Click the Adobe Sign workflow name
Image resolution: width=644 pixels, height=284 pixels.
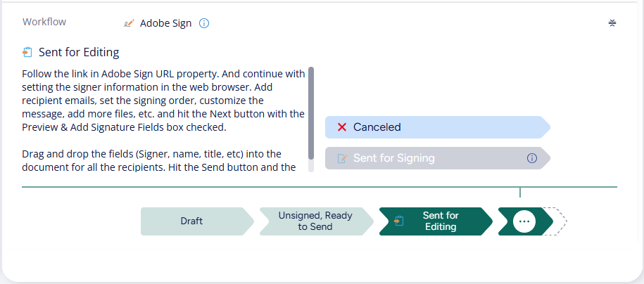pos(165,23)
